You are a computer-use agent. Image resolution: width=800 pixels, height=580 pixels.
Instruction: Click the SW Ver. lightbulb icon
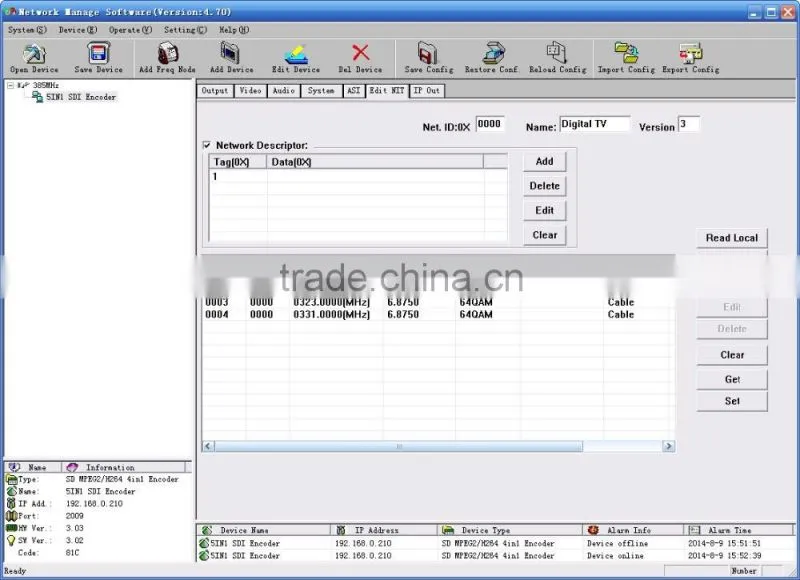tap(11, 540)
